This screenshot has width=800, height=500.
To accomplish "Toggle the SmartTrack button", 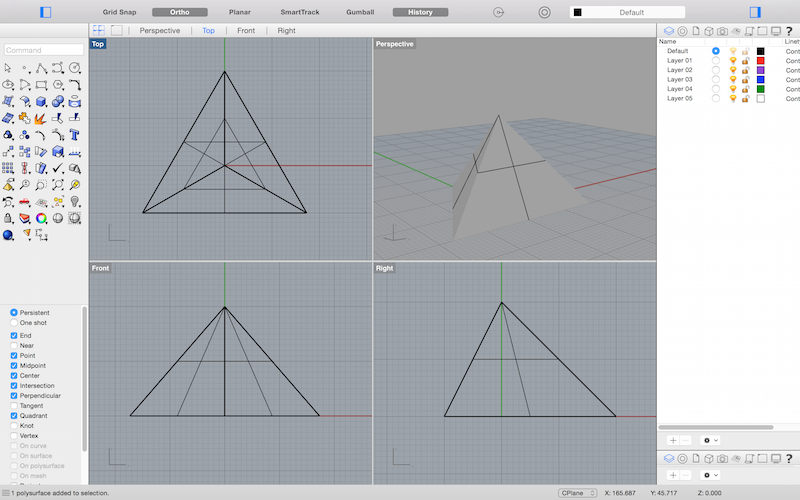I will 299,12.
